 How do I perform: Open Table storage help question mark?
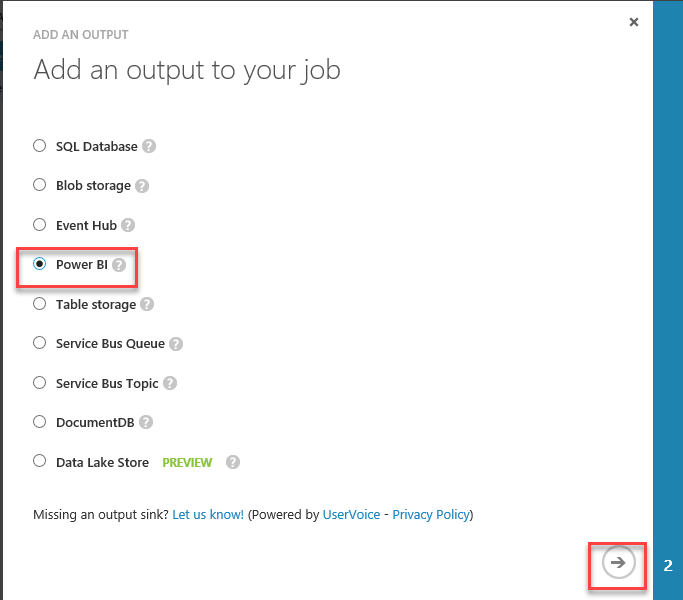[147, 304]
